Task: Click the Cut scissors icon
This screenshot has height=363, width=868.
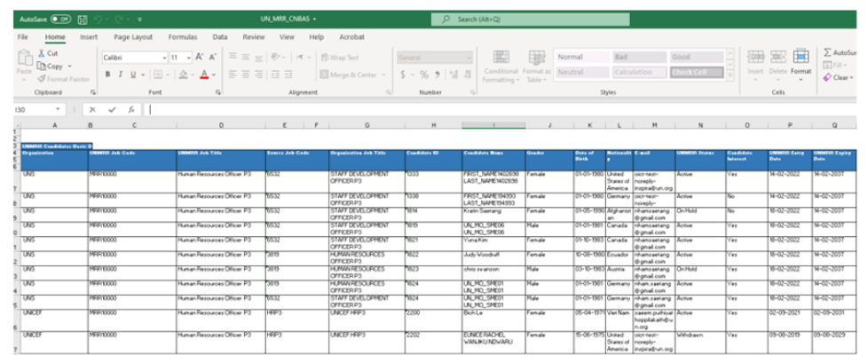Action: (x=42, y=54)
